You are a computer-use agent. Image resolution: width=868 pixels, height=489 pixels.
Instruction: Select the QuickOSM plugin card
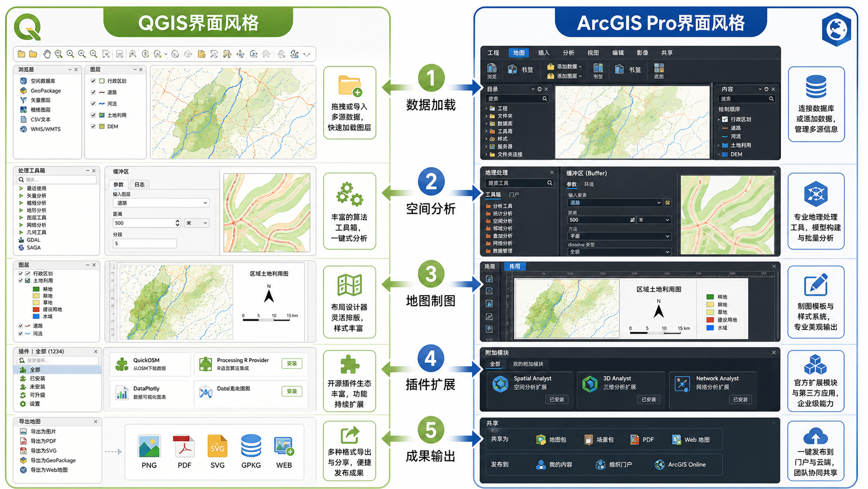pyautogui.click(x=151, y=364)
